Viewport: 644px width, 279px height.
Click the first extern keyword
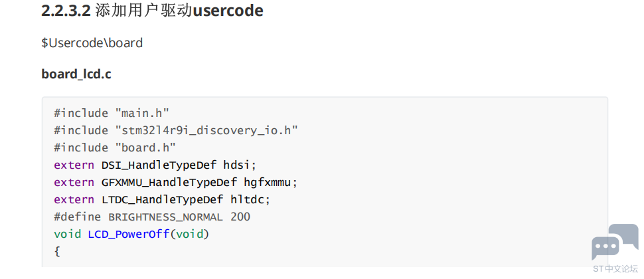(x=74, y=165)
